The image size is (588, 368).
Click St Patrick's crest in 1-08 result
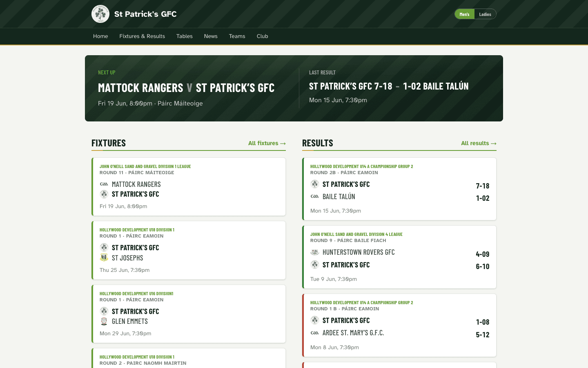315,320
